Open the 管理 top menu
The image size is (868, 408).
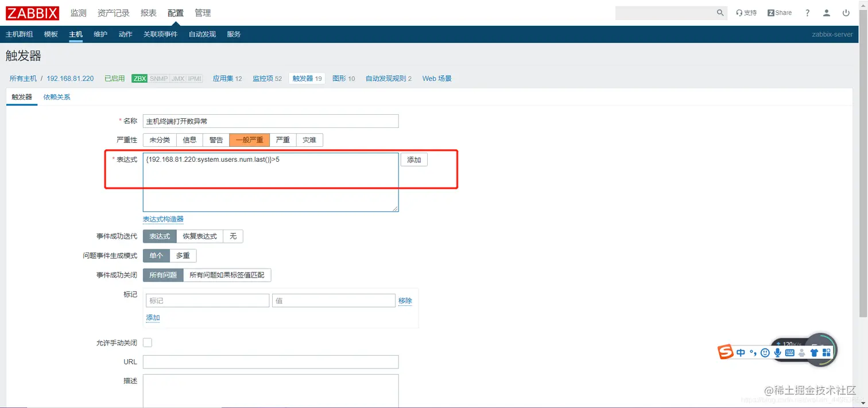(203, 13)
